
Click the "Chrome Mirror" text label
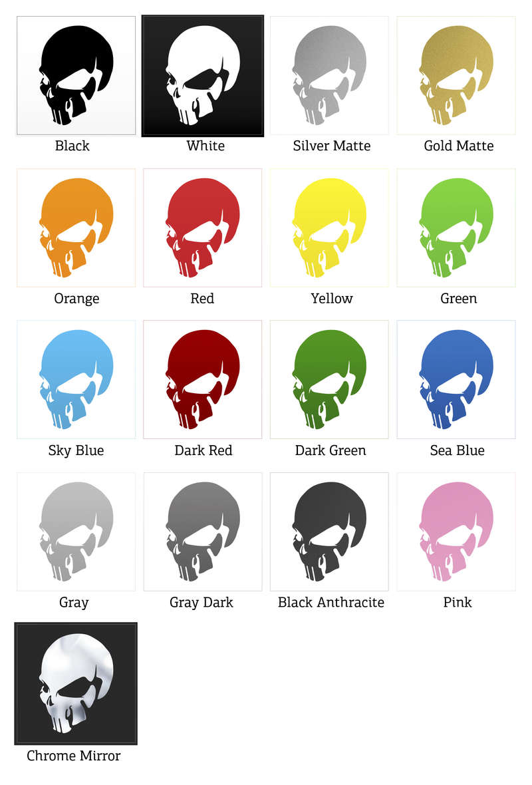click(74, 756)
